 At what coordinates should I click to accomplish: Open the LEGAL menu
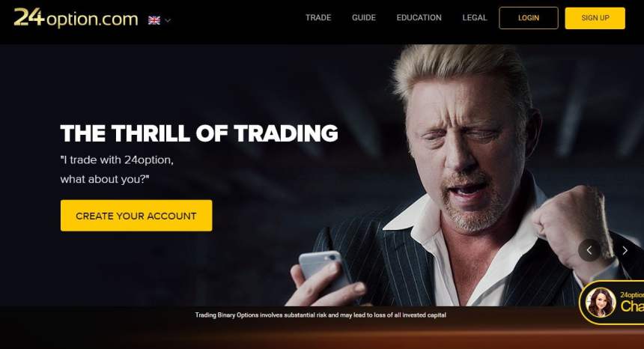point(475,18)
